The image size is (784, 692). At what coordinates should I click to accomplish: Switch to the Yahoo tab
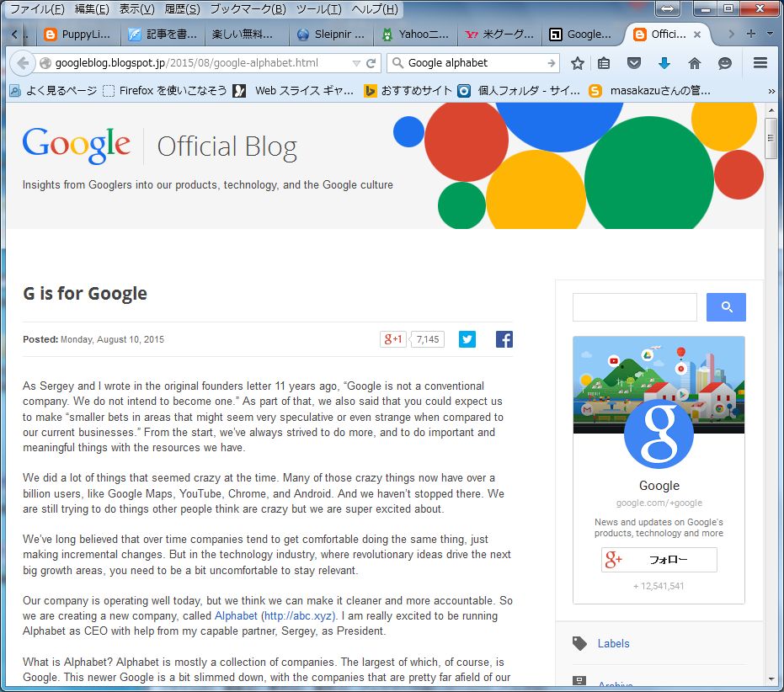point(415,34)
